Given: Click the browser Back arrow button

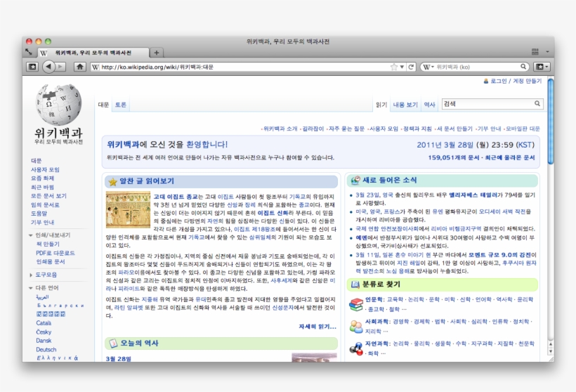Looking at the screenshot, I should point(48,67).
